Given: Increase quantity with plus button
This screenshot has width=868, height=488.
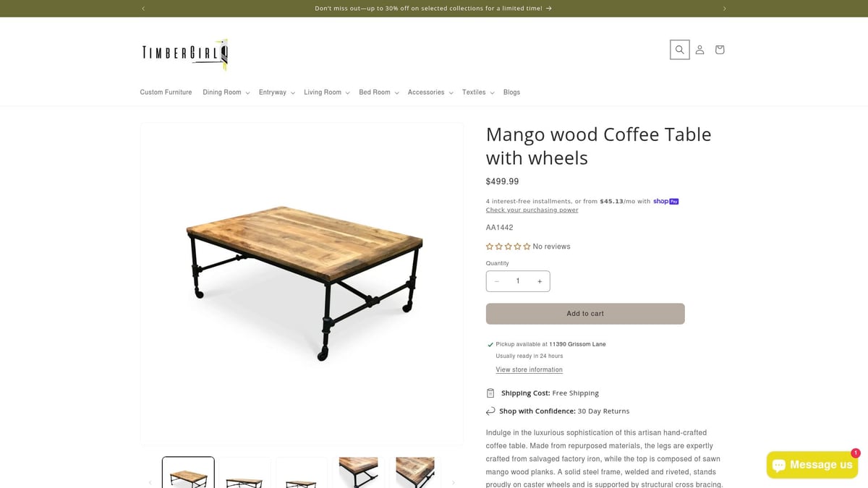Looking at the screenshot, I should (540, 281).
